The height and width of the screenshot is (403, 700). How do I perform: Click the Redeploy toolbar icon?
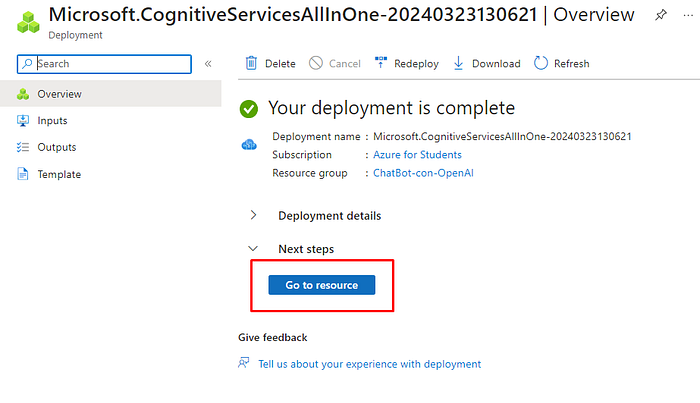[381, 63]
